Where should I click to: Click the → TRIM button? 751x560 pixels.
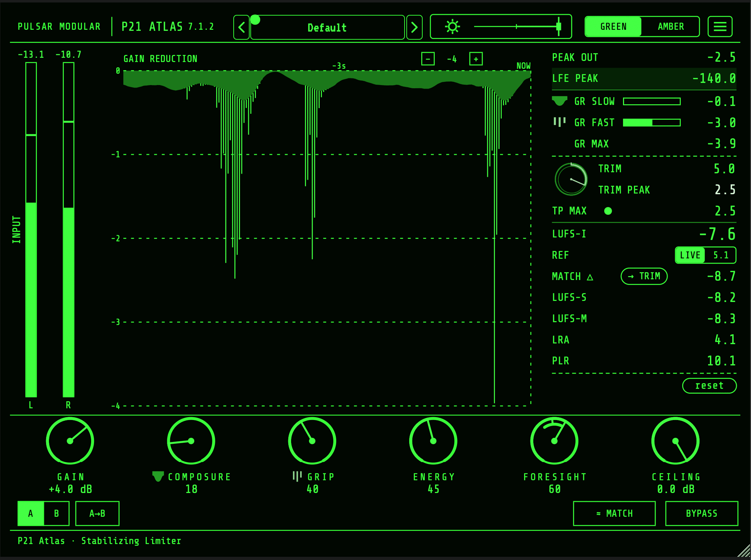tap(644, 276)
